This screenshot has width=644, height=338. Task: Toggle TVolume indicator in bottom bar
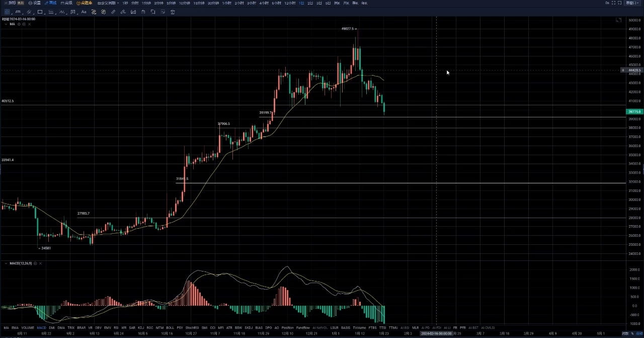click(x=359, y=327)
